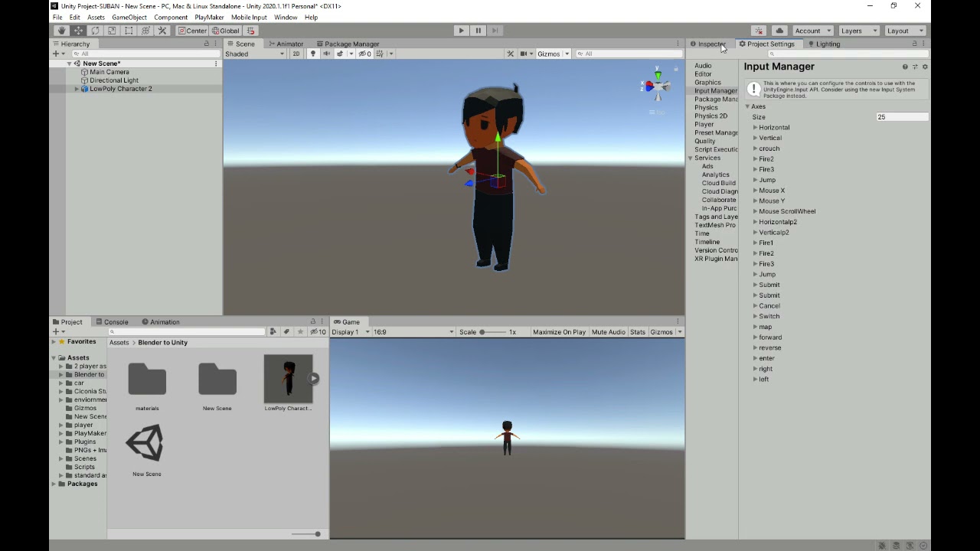This screenshot has height=551, width=980.
Task: Open the cloud Services icon
Action: [x=779, y=31]
